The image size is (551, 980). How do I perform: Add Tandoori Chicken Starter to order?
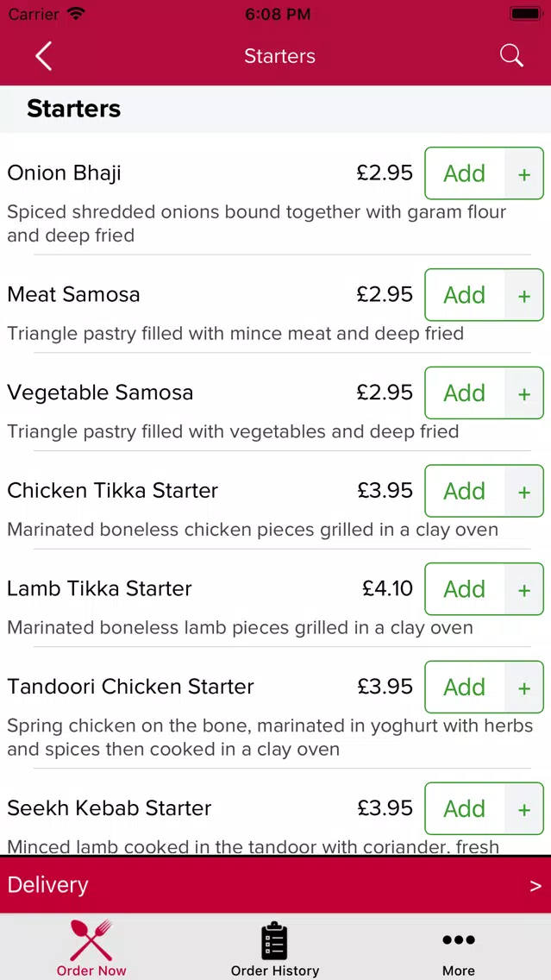coord(464,687)
